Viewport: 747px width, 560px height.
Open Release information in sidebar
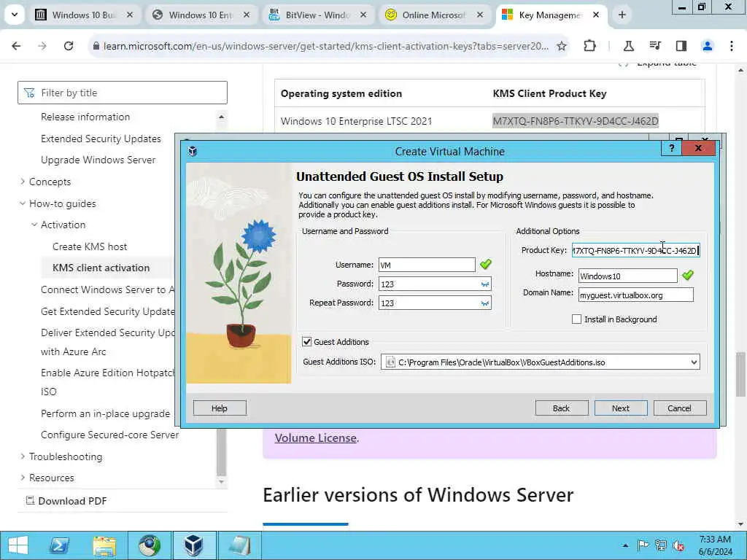[x=85, y=117]
